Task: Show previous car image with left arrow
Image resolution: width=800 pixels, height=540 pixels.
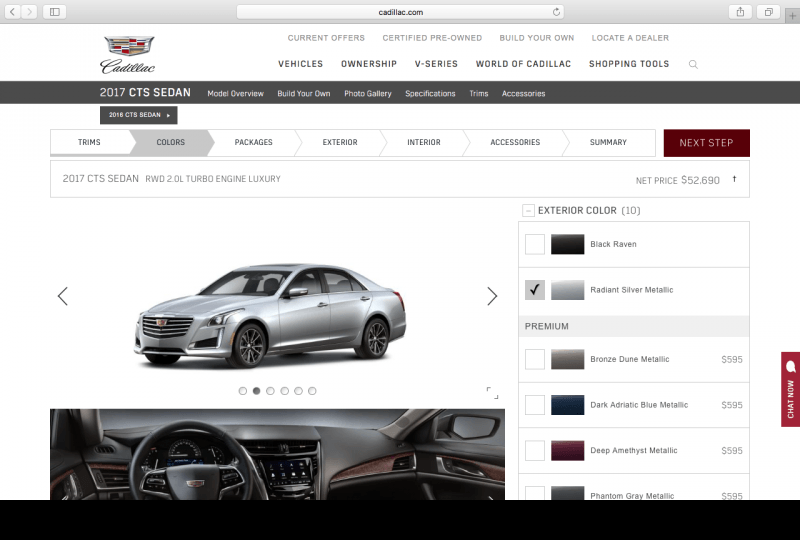Action: [x=63, y=296]
